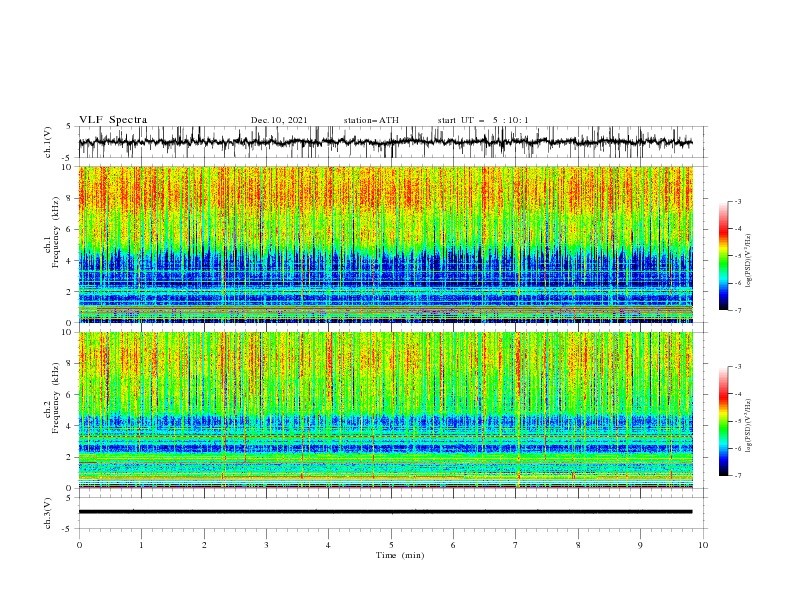This screenshot has height=612, width=792.
Task: Click the "-4" label on ch.2 color bar
Action: point(737,394)
